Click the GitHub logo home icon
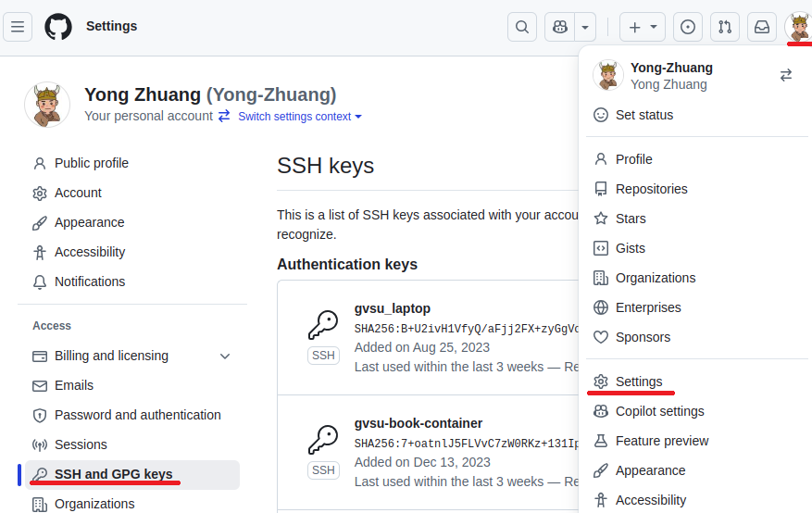 tap(58, 27)
